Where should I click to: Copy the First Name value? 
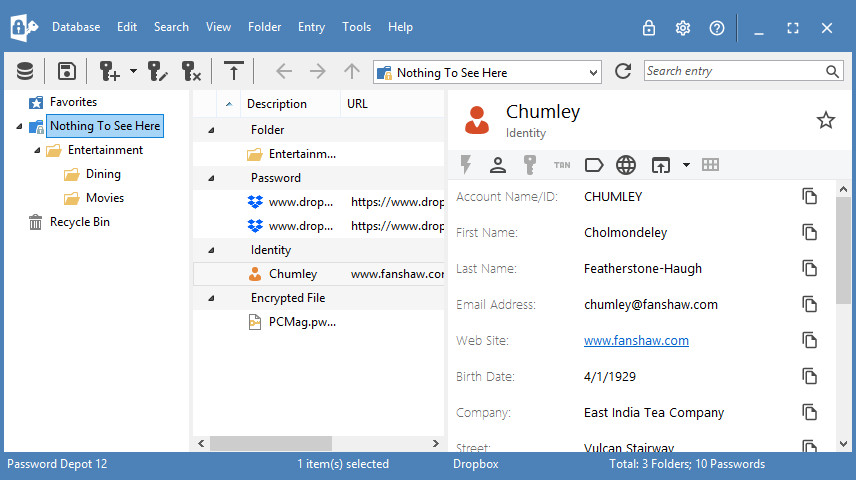810,233
